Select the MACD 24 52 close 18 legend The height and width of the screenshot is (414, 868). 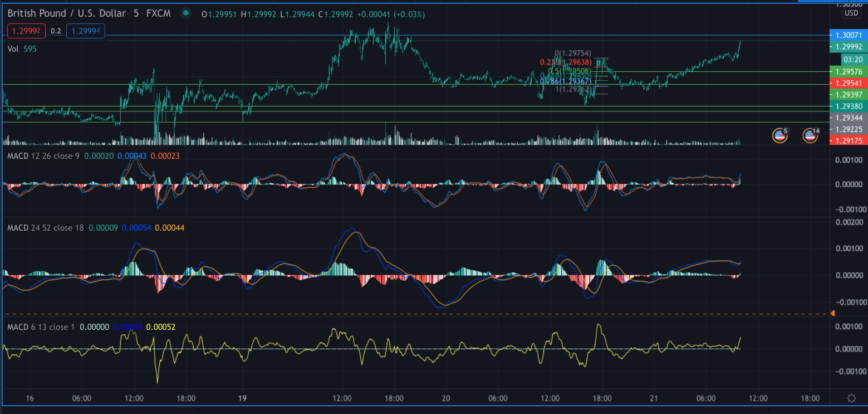(42, 227)
